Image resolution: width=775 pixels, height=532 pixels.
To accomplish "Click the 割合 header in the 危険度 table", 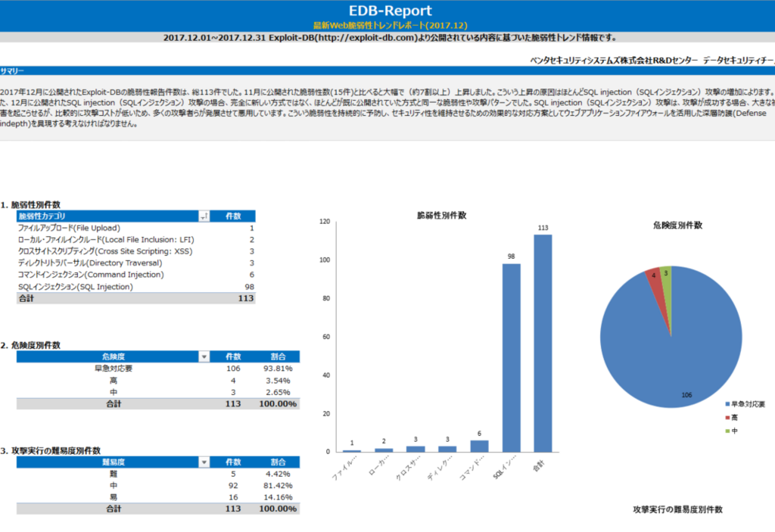I will tap(278, 356).
